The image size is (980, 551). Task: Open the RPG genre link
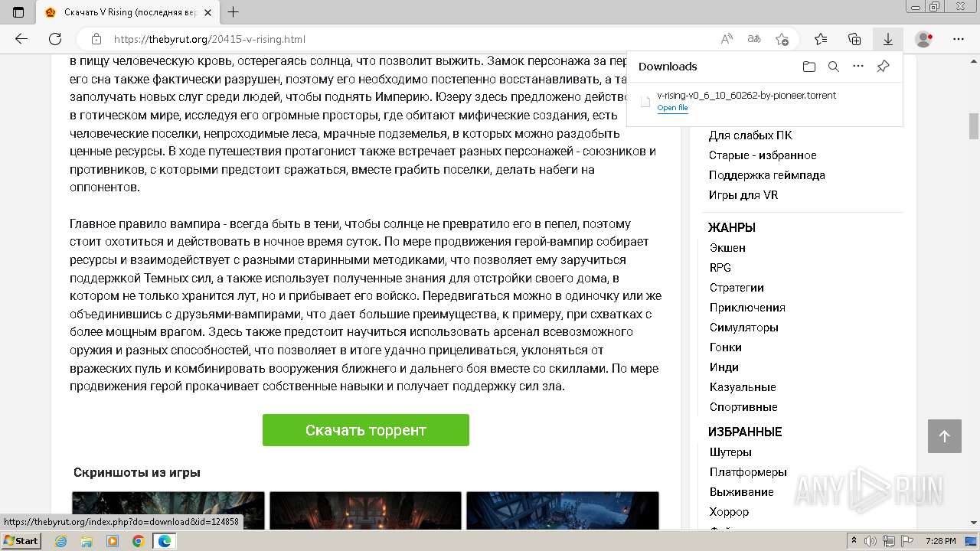tap(720, 268)
